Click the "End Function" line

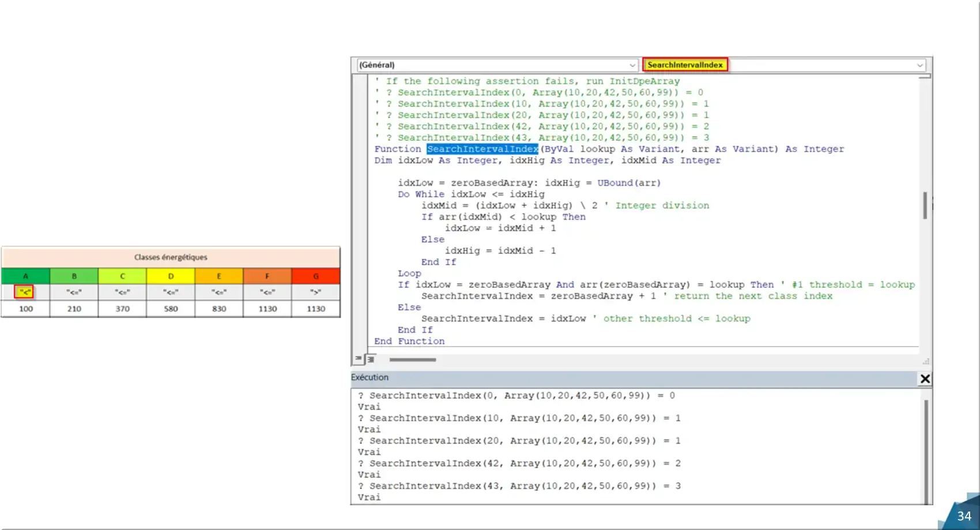(x=409, y=341)
